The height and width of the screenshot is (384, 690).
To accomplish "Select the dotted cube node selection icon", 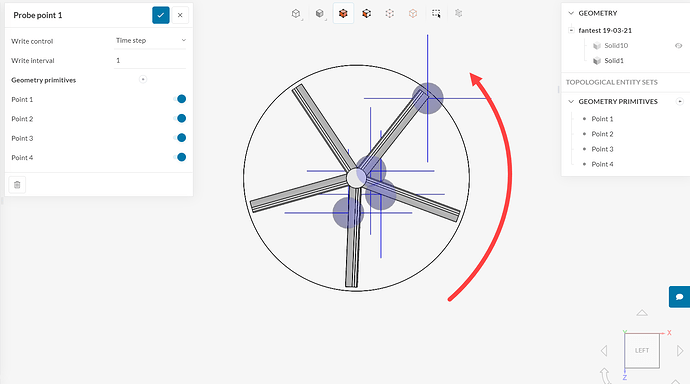I will click(x=389, y=14).
